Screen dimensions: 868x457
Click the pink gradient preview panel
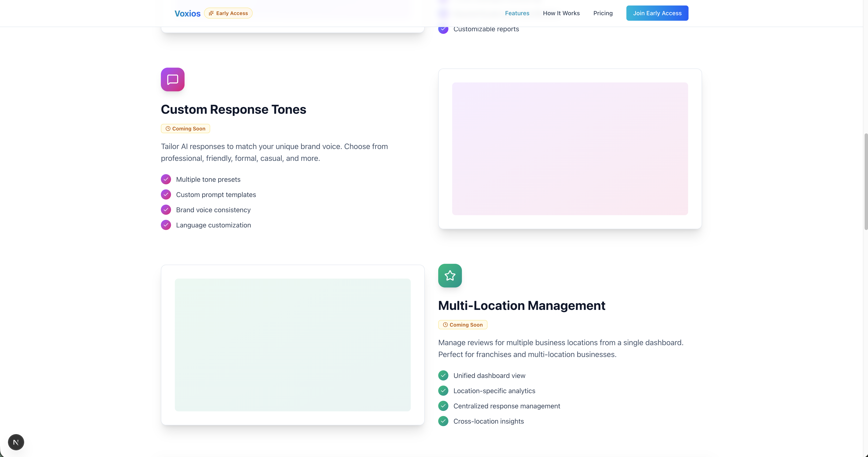click(570, 149)
